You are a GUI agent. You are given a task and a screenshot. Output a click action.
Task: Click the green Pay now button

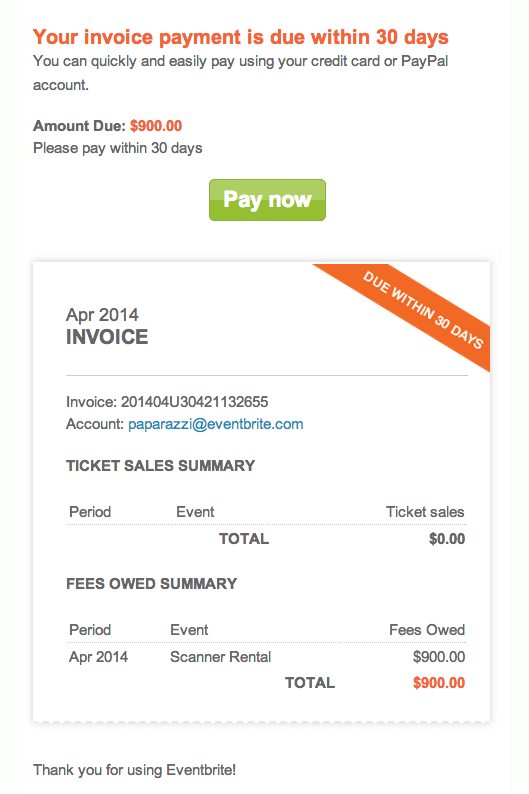click(267, 200)
